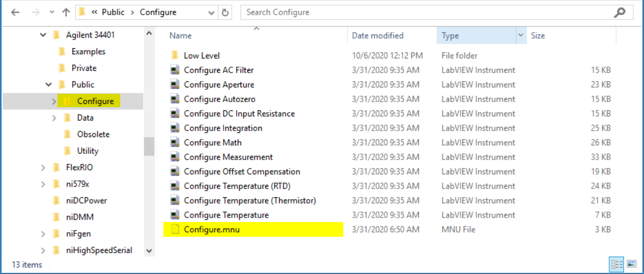Open the recent locations dropdown arrow
This screenshot has width=644, height=274.
[x=51, y=13]
